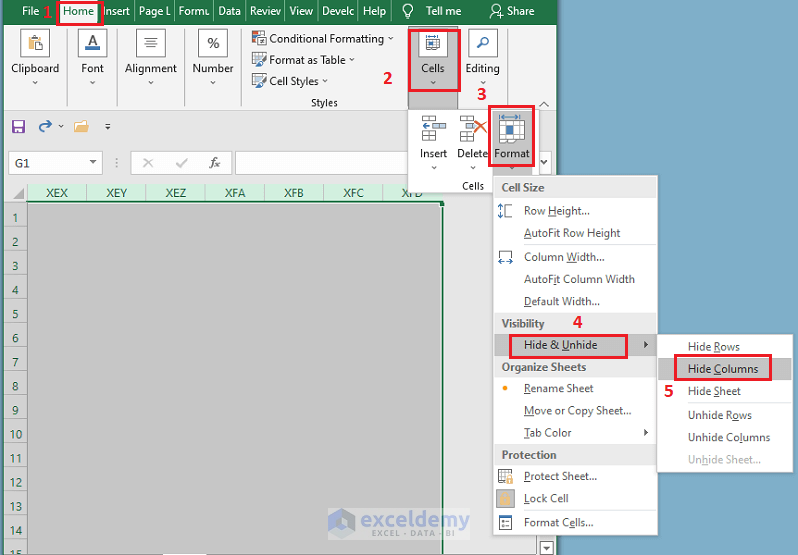The width and height of the screenshot is (798, 555).
Task: Open the Font group
Action: [92, 57]
